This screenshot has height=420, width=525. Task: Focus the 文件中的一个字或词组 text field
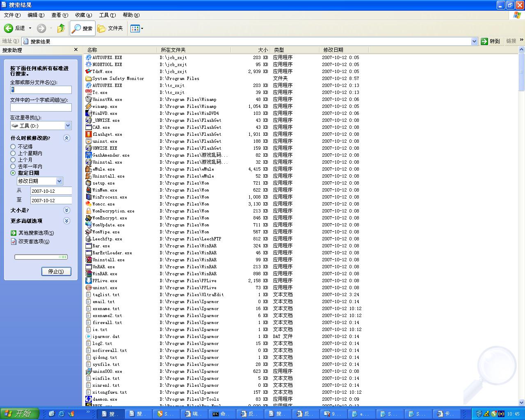[x=41, y=107]
